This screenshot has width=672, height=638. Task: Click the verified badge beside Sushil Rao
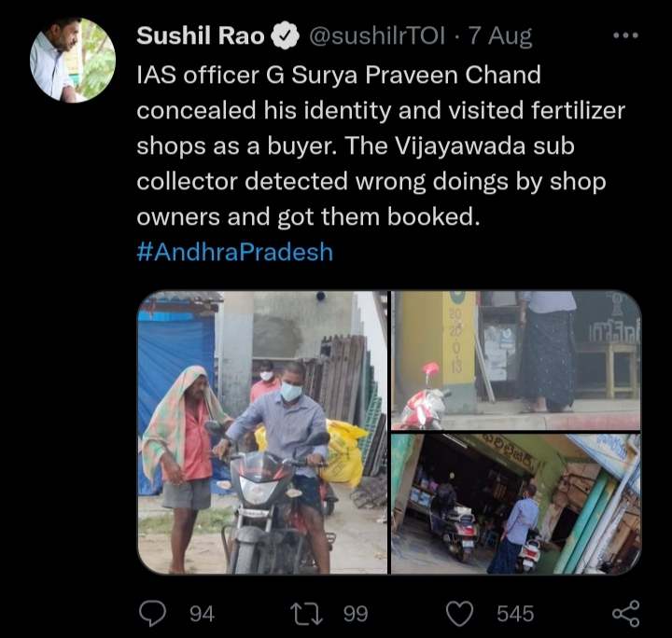coord(286,36)
